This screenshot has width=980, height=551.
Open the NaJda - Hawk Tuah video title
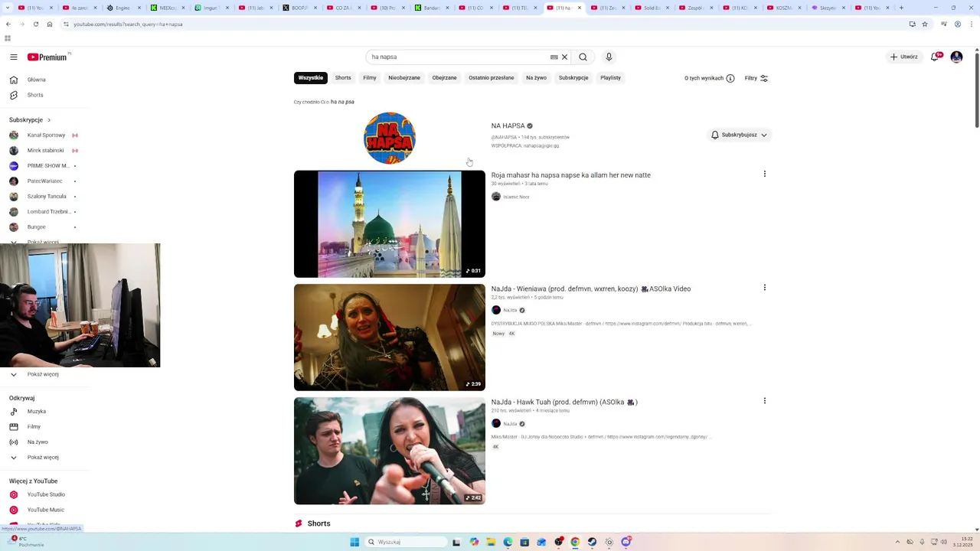[x=564, y=402]
